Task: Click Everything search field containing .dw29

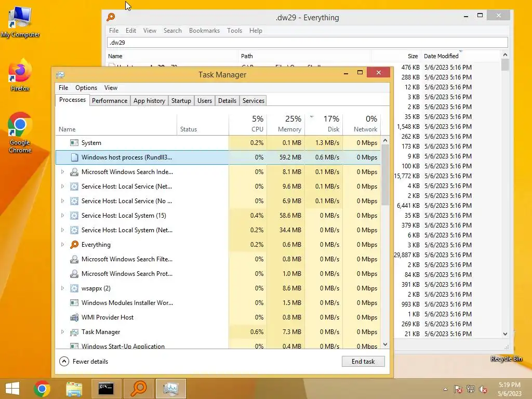Action: pyautogui.click(x=308, y=43)
